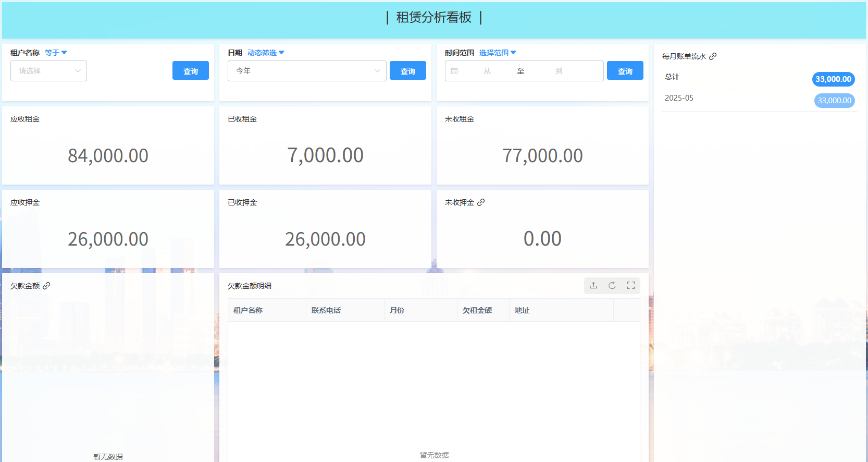
Task: Click the end date 到 input field
Action: pos(559,71)
